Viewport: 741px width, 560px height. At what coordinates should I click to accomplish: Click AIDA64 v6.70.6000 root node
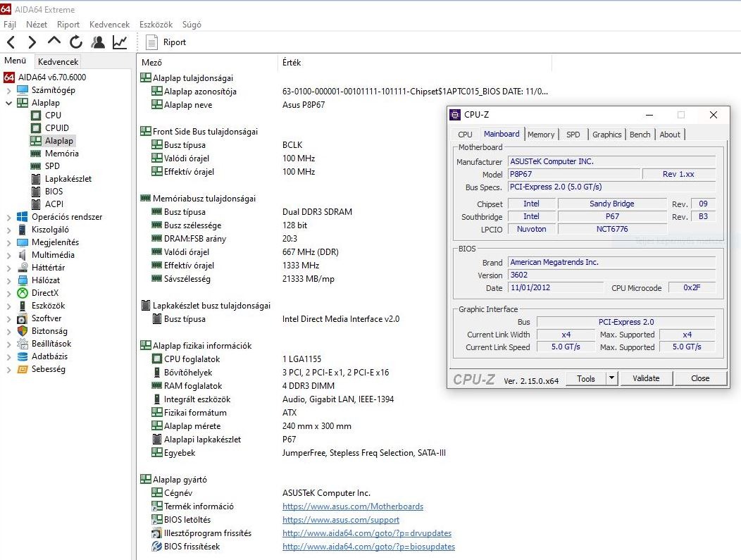coord(52,77)
